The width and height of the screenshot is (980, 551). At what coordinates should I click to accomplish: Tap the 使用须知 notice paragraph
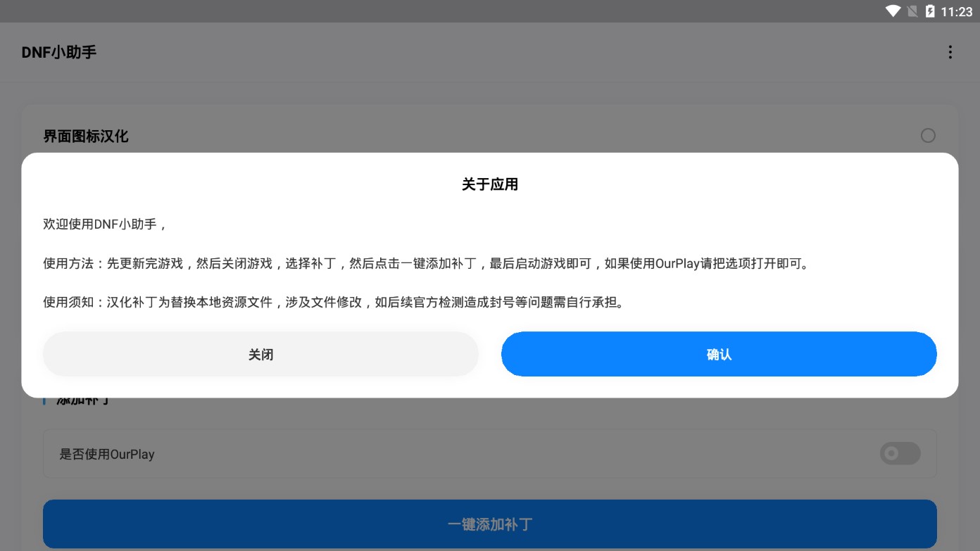coord(334,303)
